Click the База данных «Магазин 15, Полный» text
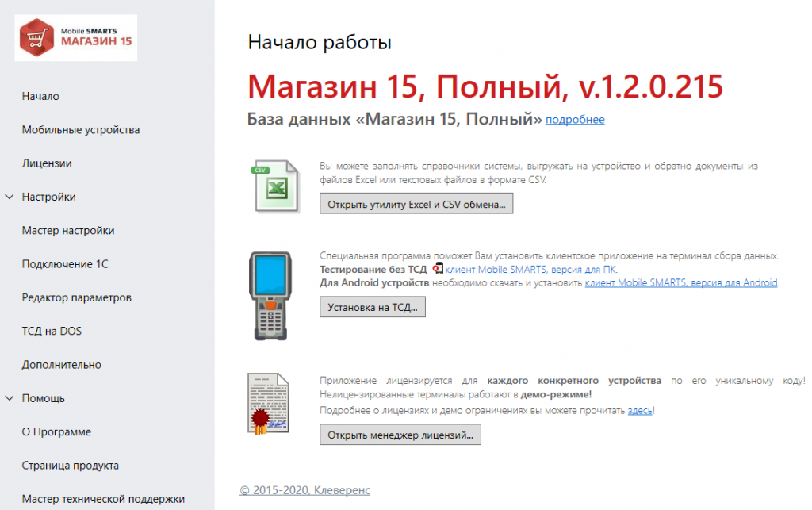 [x=395, y=119]
